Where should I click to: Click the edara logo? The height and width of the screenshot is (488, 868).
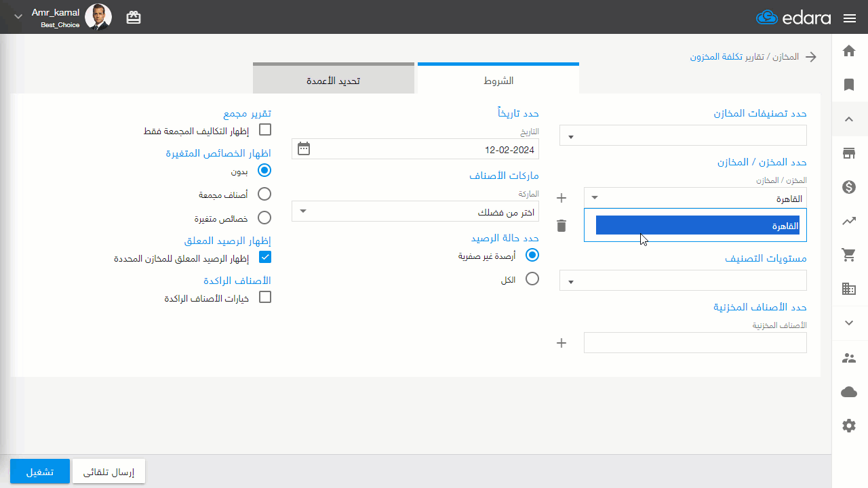793,18
